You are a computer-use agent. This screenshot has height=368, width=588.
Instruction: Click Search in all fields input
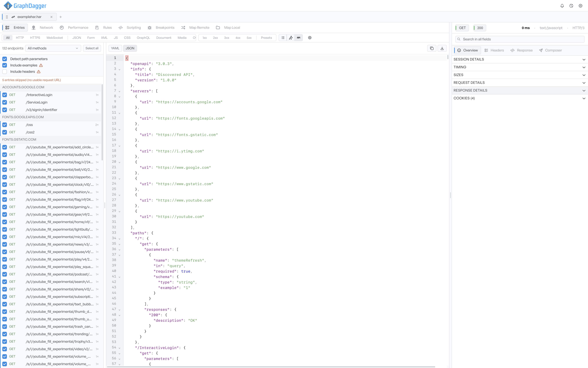520,39
